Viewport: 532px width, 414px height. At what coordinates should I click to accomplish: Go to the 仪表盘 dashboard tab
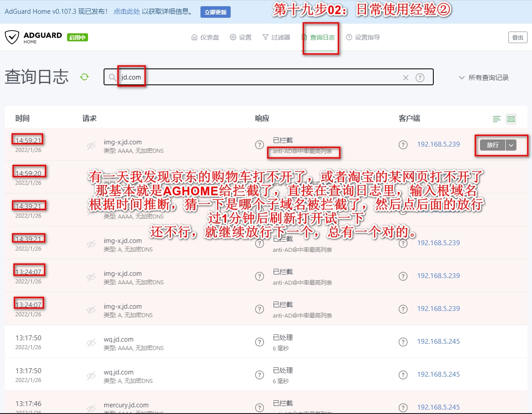(205, 37)
